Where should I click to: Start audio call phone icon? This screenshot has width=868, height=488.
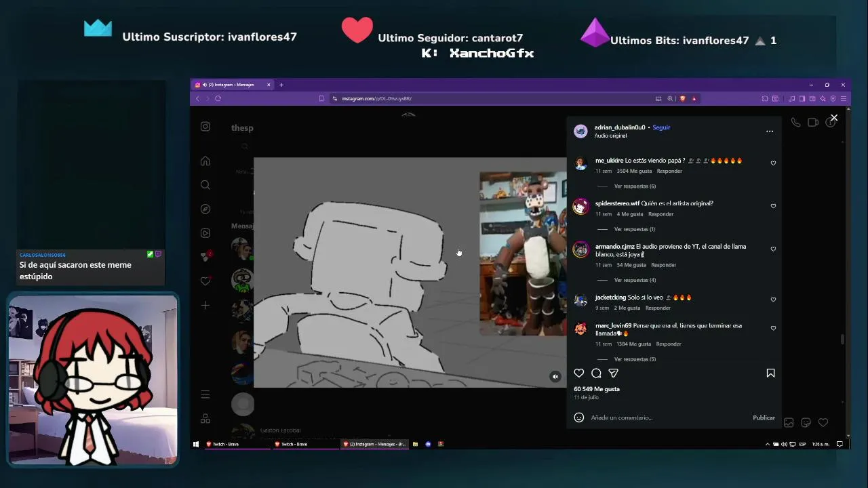[795, 122]
